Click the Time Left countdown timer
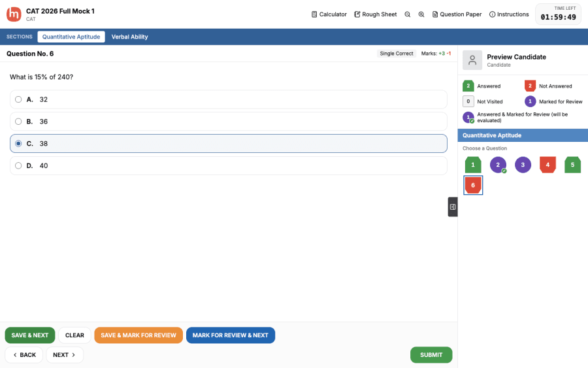This screenshot has width=588, height=368. click(x=558, y=14)
